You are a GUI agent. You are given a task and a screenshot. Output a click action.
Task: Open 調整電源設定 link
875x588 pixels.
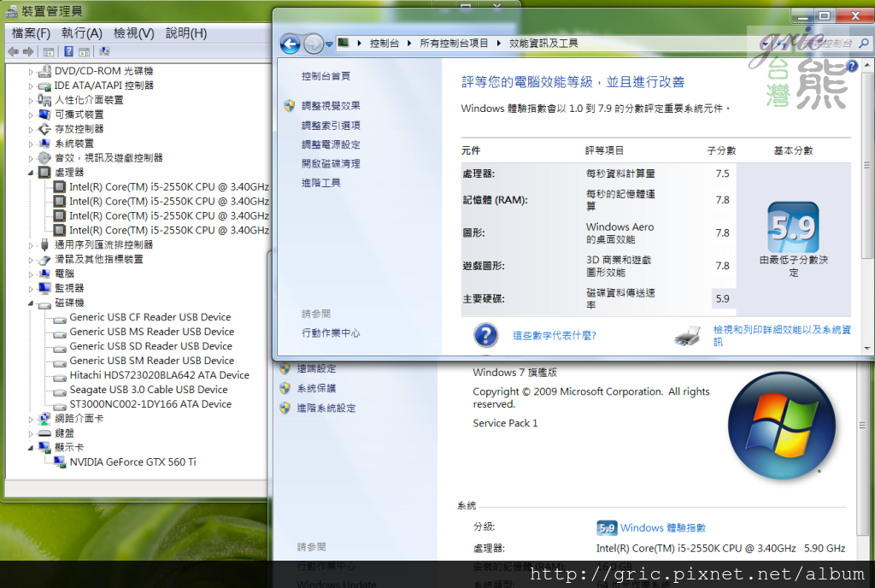pyautogui.click(x=331, y=144)
